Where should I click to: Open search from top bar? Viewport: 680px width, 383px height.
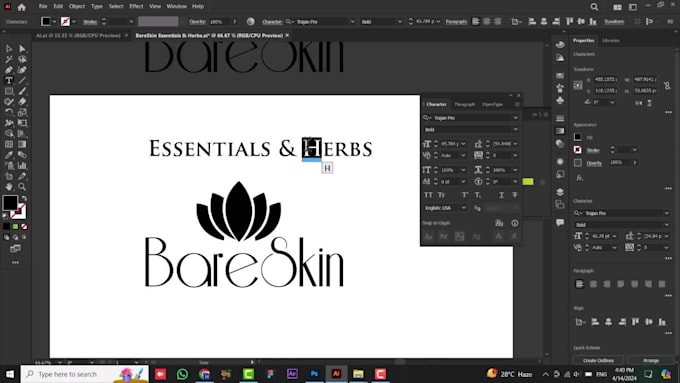pos(594,7)
